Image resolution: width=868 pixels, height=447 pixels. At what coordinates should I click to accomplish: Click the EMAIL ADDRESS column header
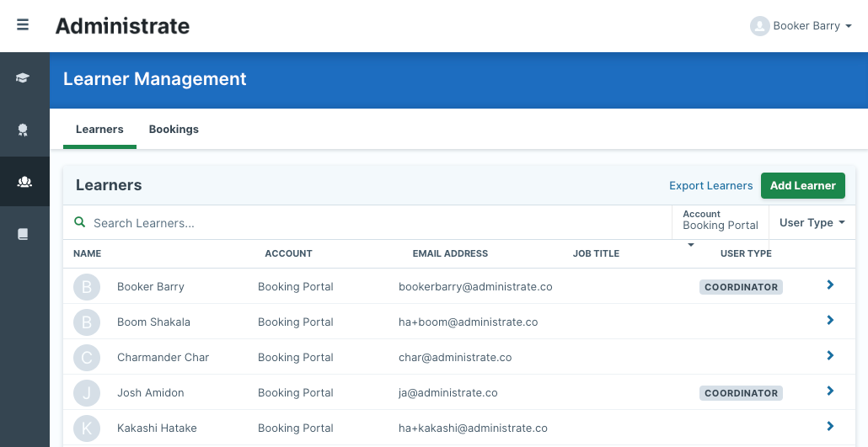(450, 253)
